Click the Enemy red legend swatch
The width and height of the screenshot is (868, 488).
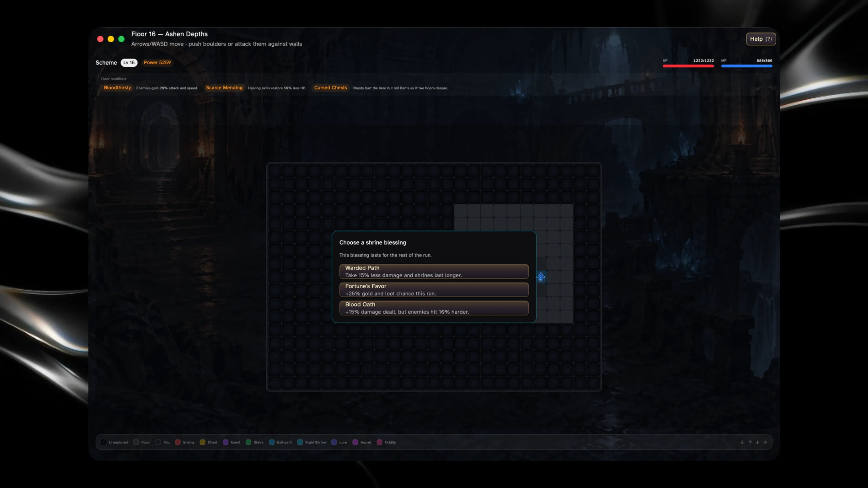[178, 442]
